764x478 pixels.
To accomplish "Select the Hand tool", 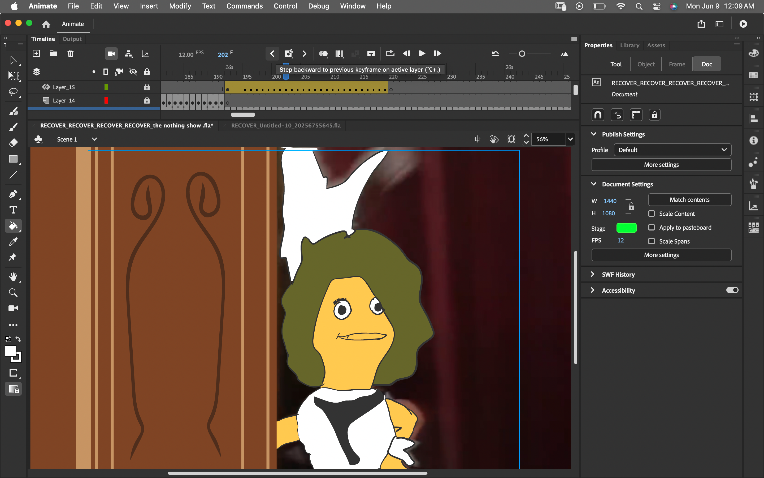I will tap(13, 277).
